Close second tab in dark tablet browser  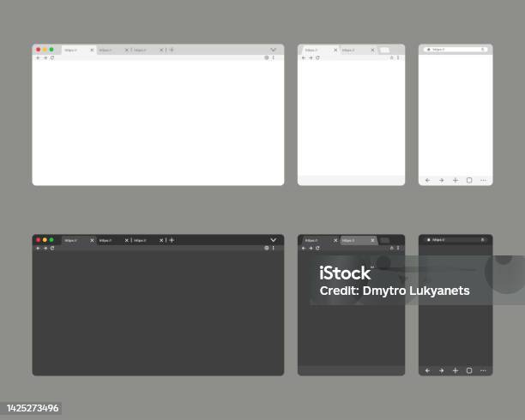[372, 241]
